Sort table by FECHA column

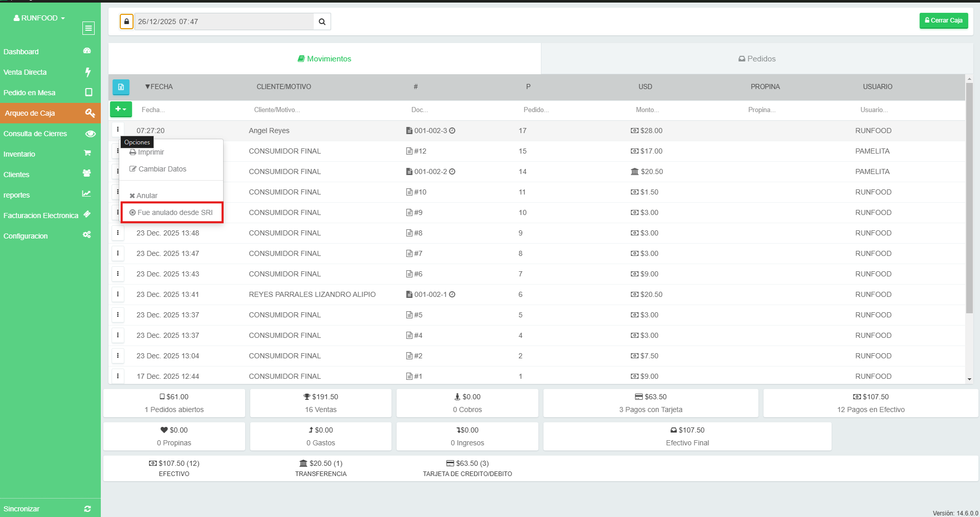coord(159,87)
